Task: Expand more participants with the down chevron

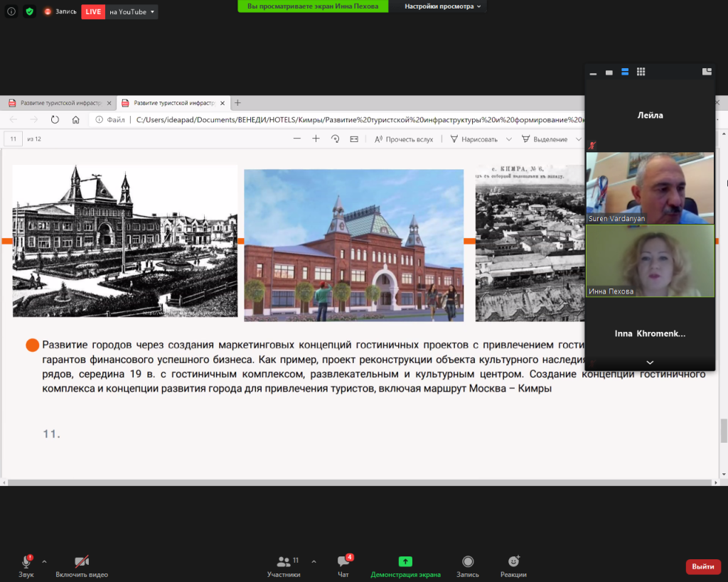Action: tap(649, 362)
